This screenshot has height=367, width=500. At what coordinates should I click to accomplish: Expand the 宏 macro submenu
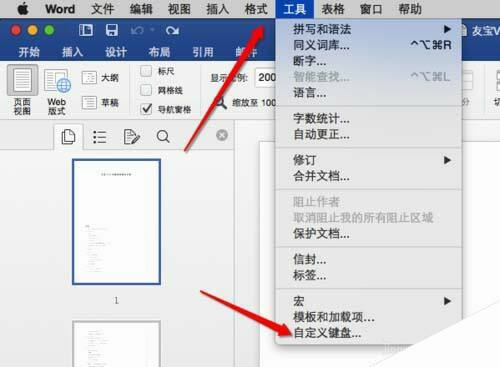click(369, 301)
